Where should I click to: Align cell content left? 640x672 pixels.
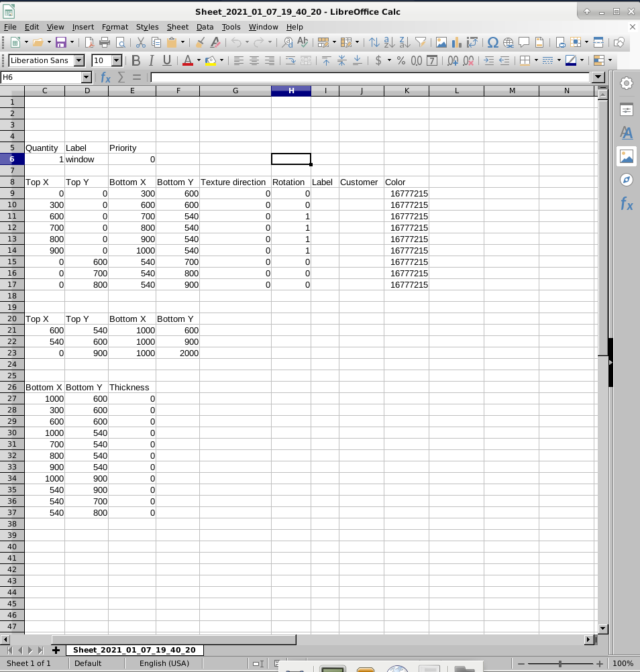(238, 60)
